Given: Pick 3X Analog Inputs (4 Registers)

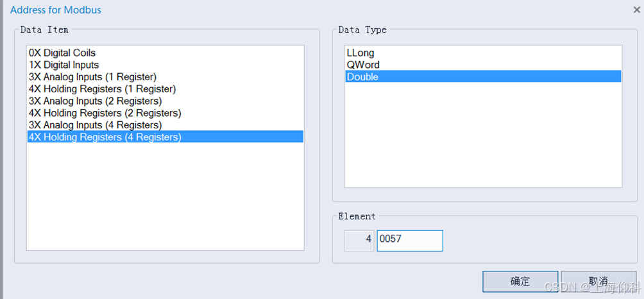Looking at the screenshot, I should point(165,124).
